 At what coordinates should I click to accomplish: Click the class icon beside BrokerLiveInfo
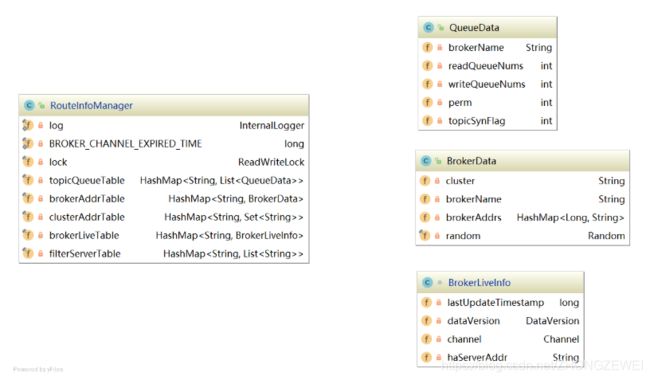(427, 283)
